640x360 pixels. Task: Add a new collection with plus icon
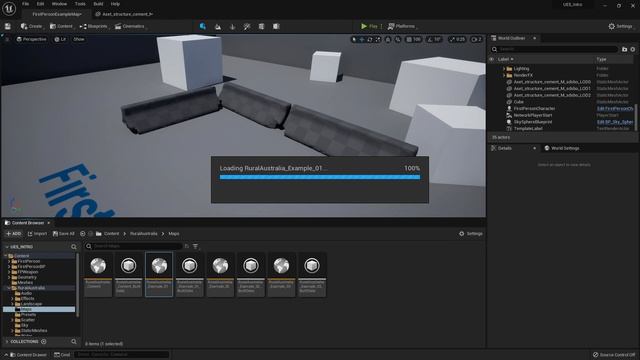click(x=44, y=341)
